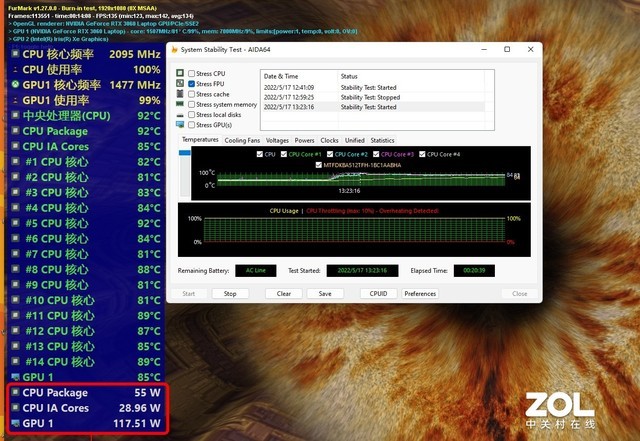Click the local disks stress icon
The width and height of the screenshot is (640, 441).
(x=180, y=115)
